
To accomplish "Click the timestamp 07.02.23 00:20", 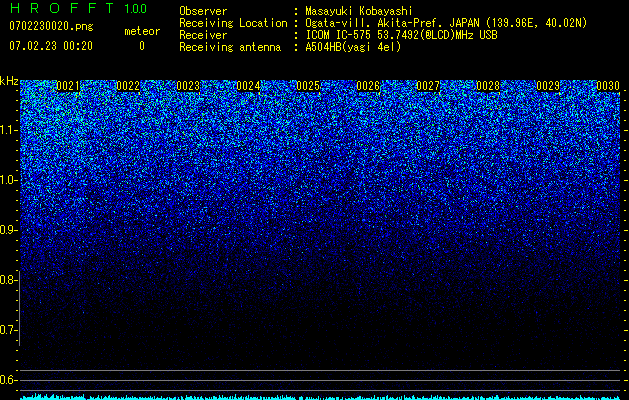I will (x=51, y=46).
